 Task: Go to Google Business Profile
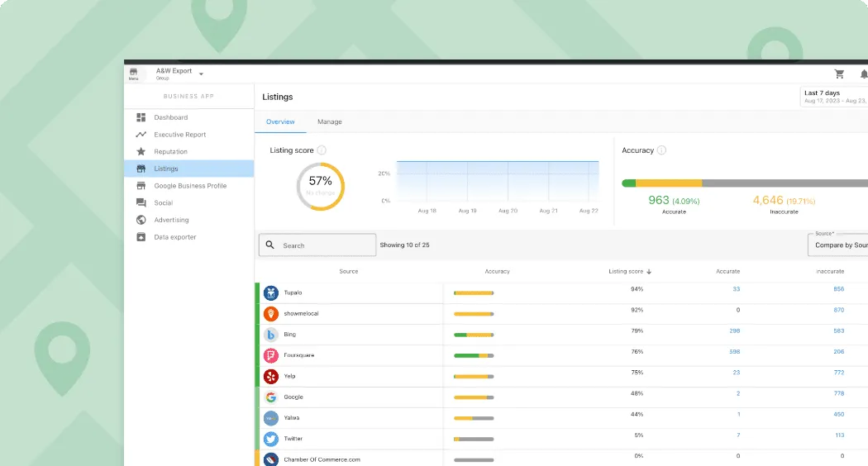tap(189, 186)
